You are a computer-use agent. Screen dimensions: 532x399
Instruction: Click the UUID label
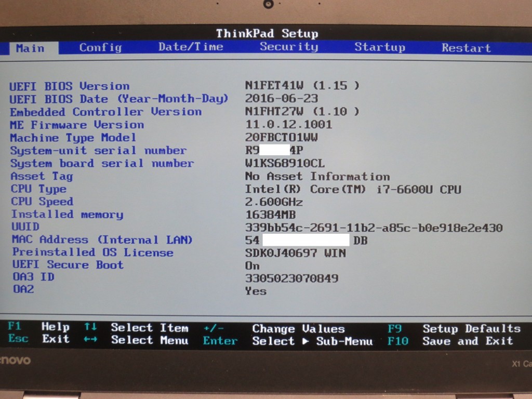pos(25,227)
